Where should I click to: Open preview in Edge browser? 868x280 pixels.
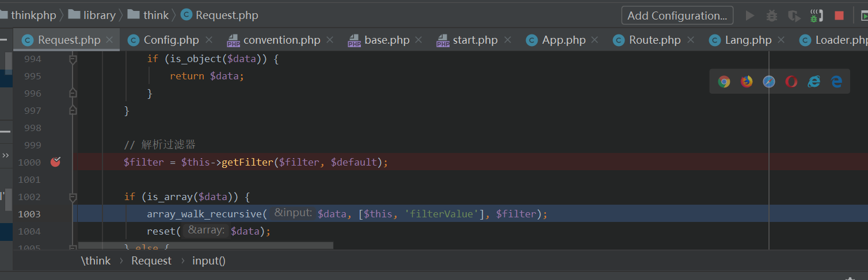[836, 82]
